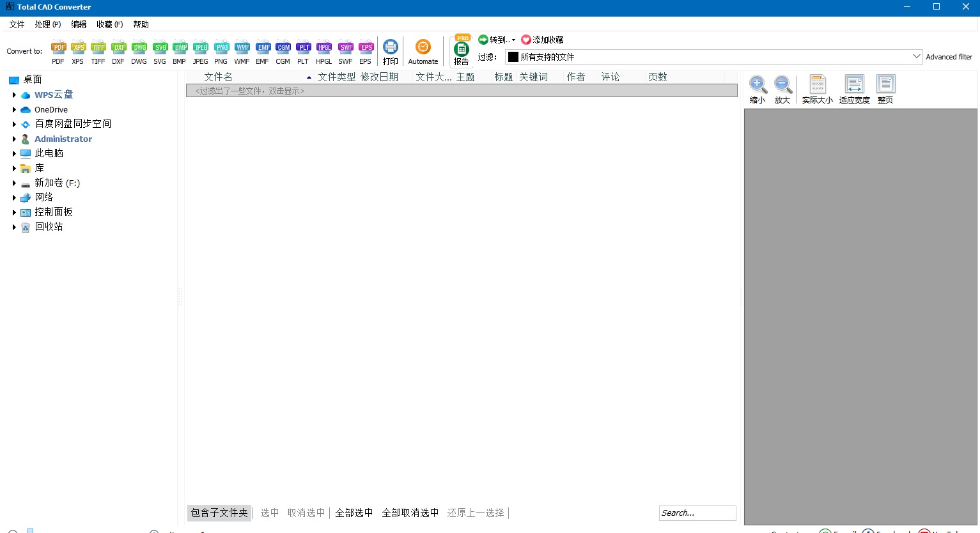Convert to XPS format
The width and height of the screenshot is (980, 533).
78,52
